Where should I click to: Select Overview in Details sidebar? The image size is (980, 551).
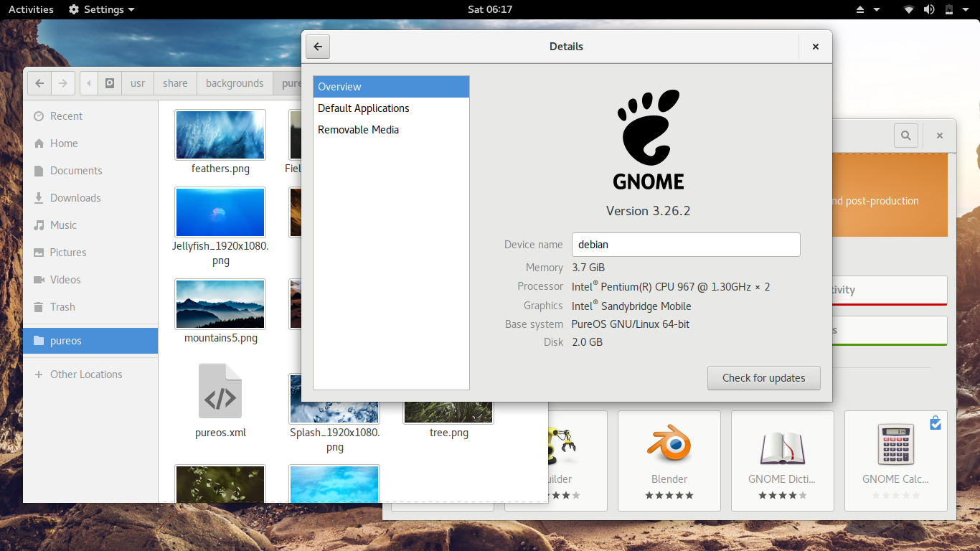pyautogui.click(x=392, y=87)
